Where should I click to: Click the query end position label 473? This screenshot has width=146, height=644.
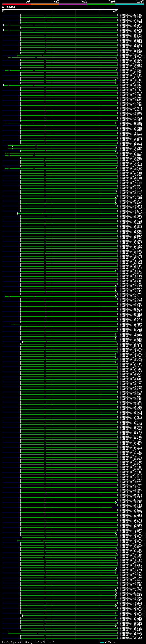click(115, 11)
